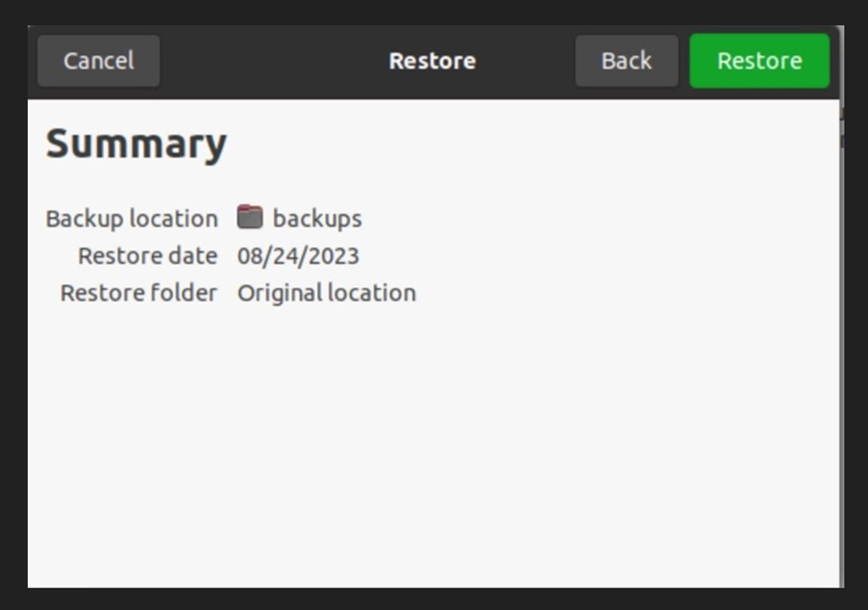The image size is (868, 610).
Task: Confirm restore with the Restore action button
Action: pos(759,60)
